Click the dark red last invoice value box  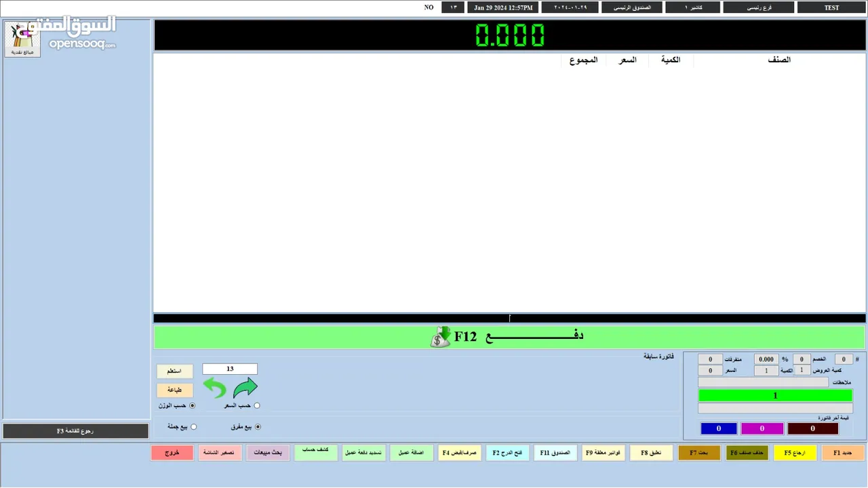pos(813,428)
